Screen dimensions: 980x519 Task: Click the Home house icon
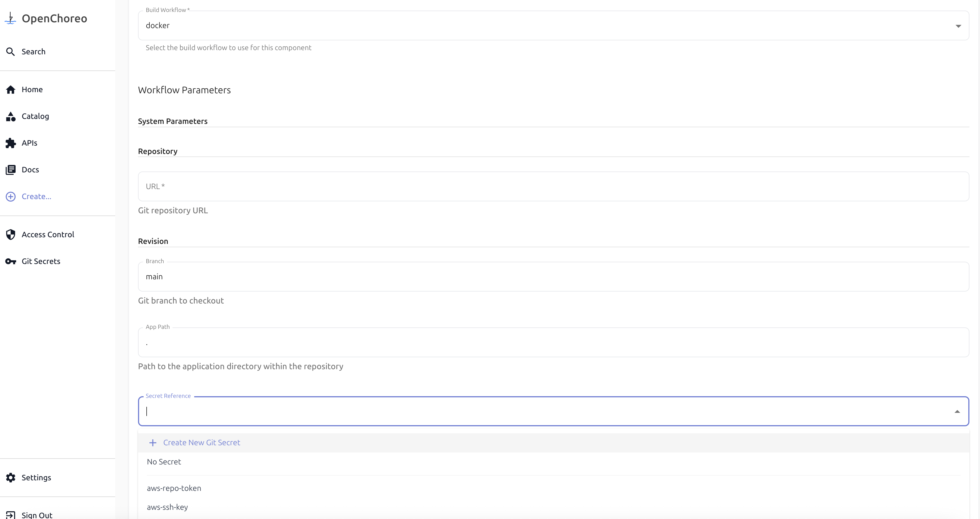point(11,89)
